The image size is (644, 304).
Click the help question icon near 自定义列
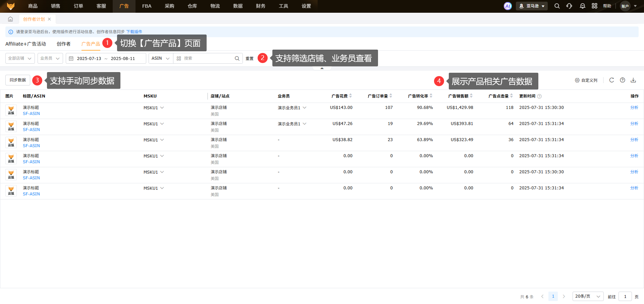coord(622,80)
